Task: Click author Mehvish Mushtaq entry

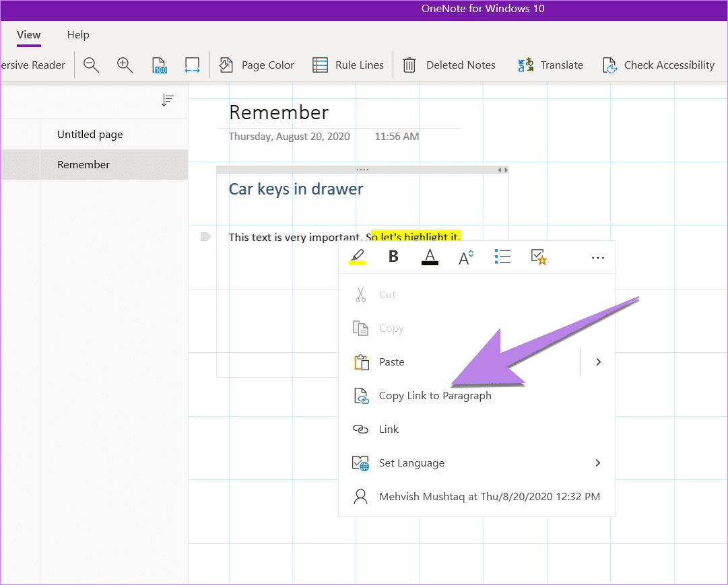Action: [x=477, y=496]
